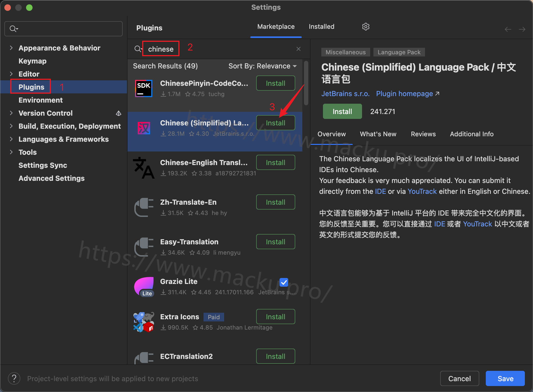The height and width of the screenshot is (392, 533).
Task: Clear the plugin search with X
Action: click(299, 49)
